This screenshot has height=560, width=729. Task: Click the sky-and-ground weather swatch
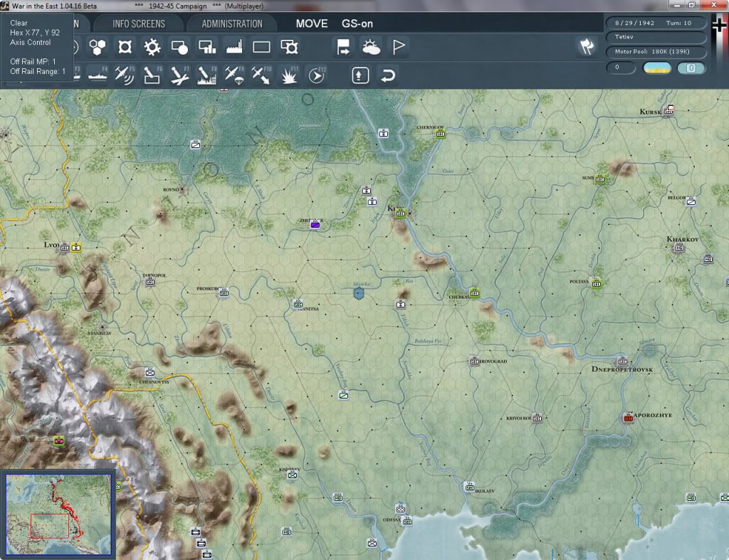(657, 68)
